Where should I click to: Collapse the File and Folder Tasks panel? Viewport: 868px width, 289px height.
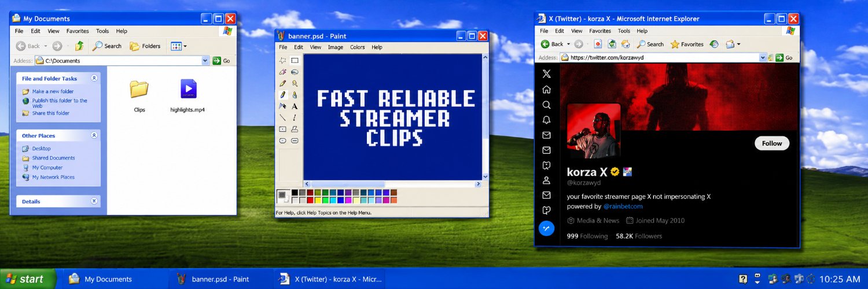tap(94, 78)
